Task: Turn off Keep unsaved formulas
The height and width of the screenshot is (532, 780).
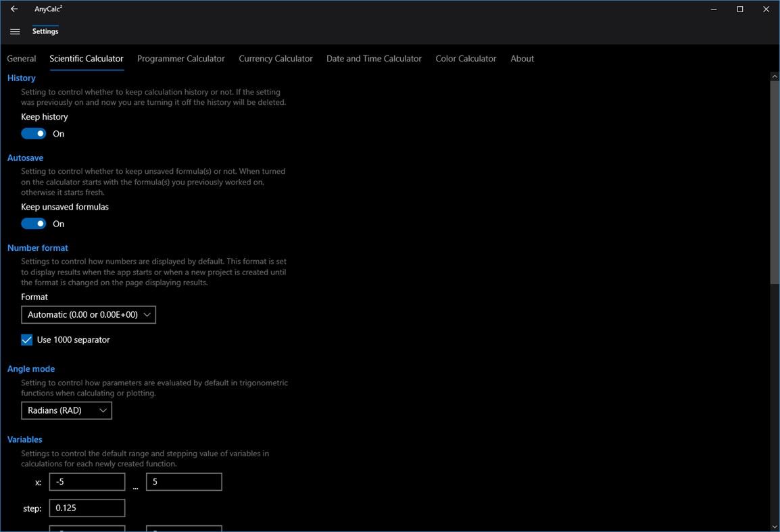Action: click(x=33, y=223)
